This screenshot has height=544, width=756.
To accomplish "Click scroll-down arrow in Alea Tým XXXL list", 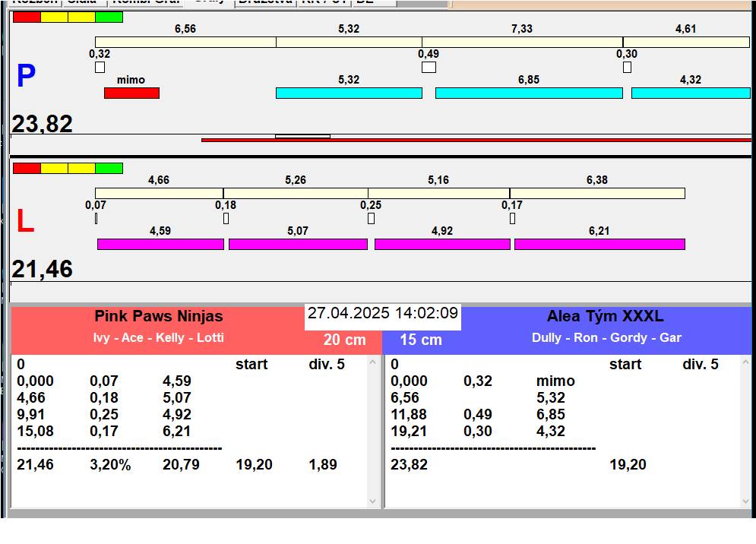I will point(745,501).
